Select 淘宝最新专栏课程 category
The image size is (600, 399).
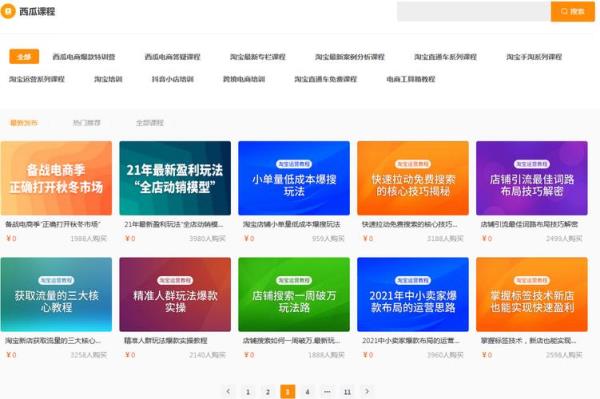point(258,57)
